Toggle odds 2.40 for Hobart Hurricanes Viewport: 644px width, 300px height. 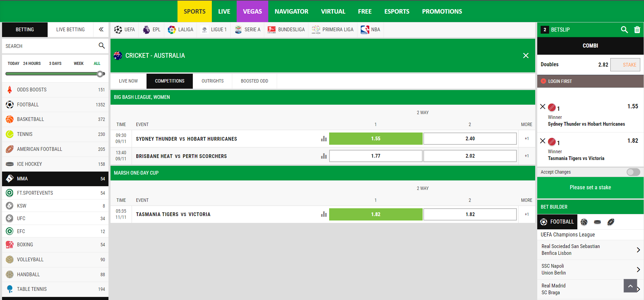(470, 139)
